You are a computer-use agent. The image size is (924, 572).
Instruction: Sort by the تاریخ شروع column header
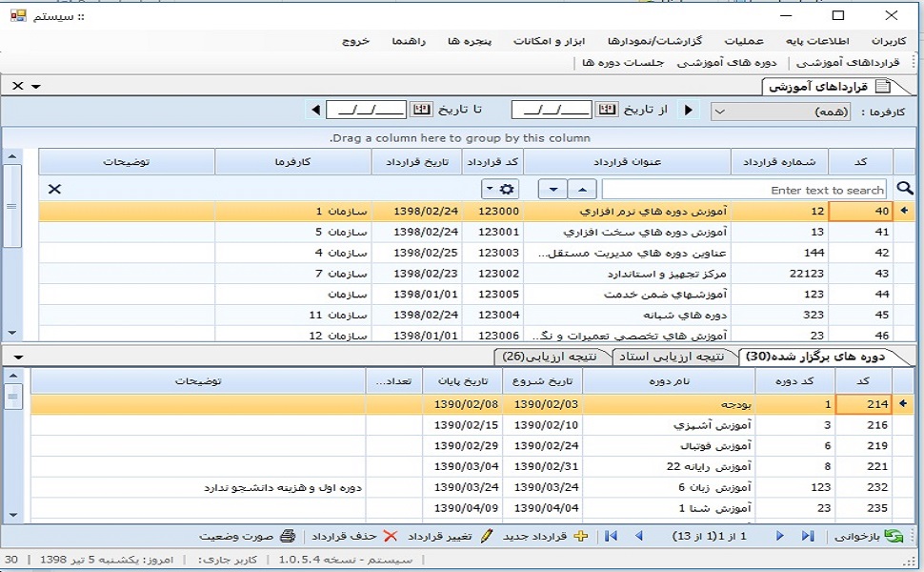[542, 381]
